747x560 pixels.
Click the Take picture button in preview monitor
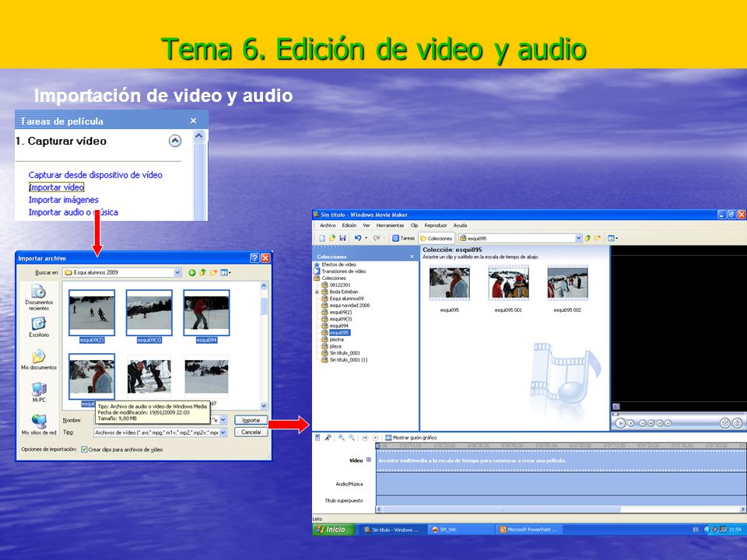[x=737, y=423]
